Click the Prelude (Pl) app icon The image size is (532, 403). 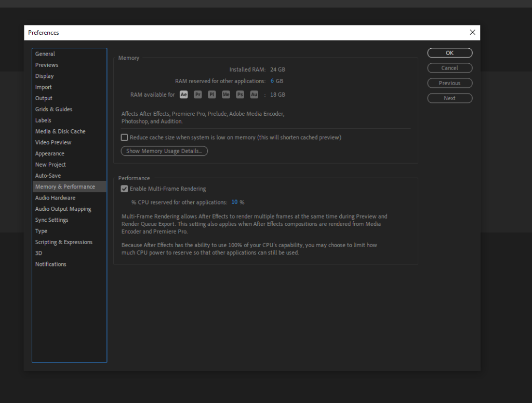pos(211,95)
